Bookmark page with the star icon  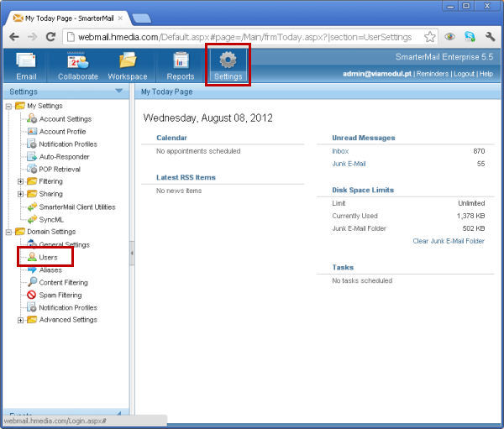click(x=429, y=37)
